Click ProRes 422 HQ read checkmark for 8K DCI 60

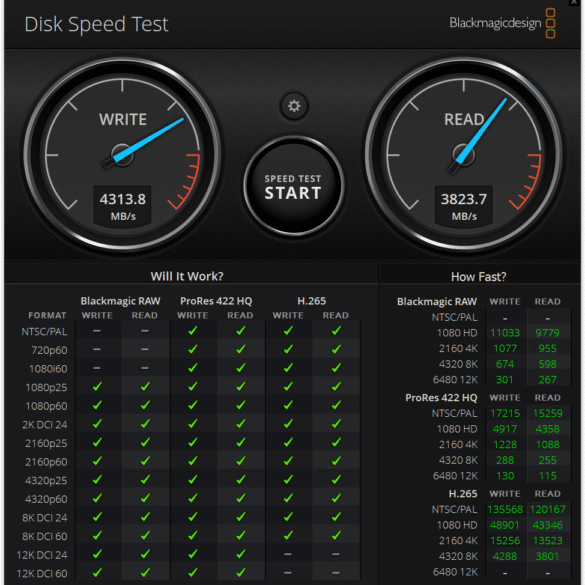[x=241, y=535]
